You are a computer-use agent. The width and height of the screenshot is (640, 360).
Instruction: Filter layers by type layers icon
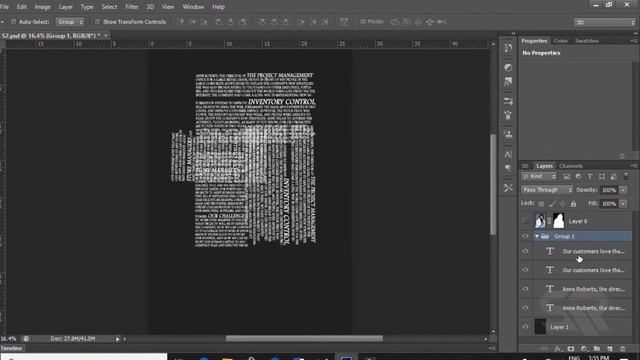[x=590, y=176]
